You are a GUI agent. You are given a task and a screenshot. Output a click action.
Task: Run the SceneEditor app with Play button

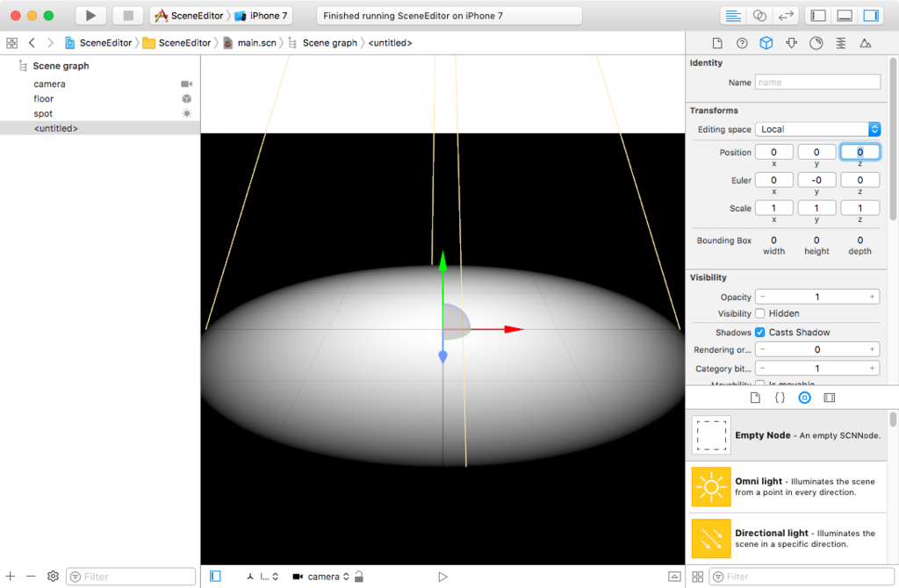click(x=90, y=16)
